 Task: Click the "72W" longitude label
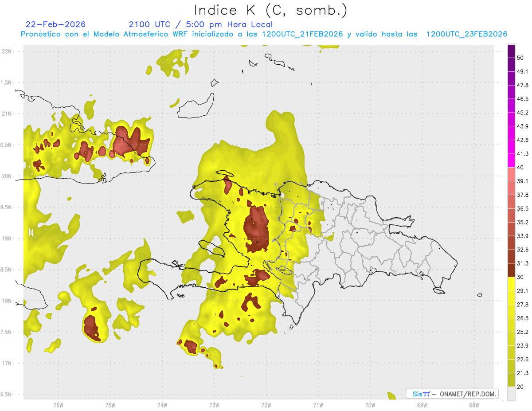tap(266, 405)
